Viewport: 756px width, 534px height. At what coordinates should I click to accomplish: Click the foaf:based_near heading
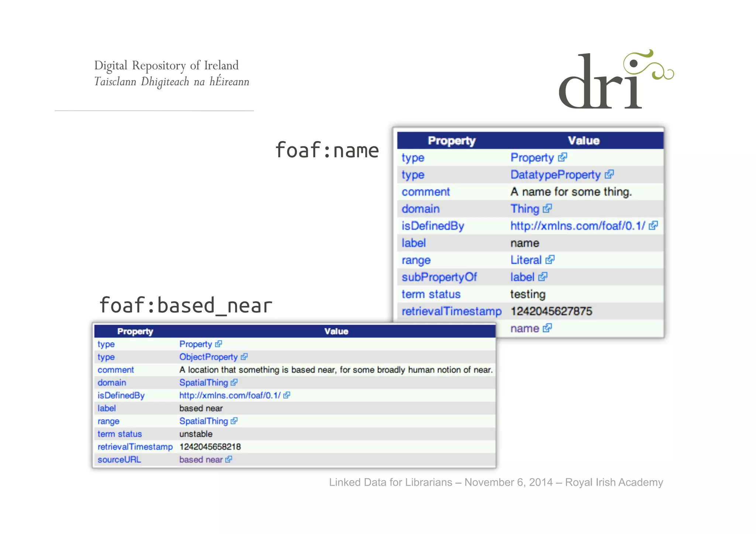186,305
